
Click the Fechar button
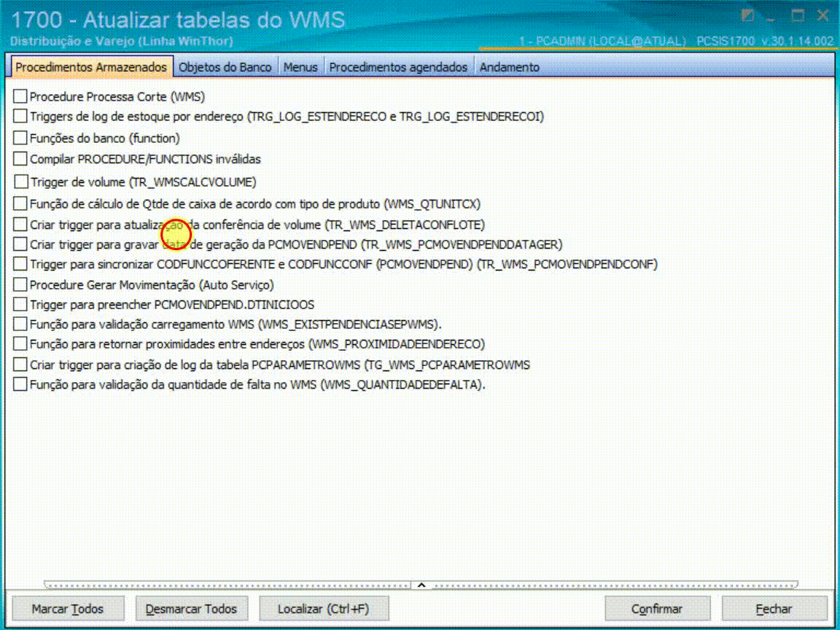point(774,609)
